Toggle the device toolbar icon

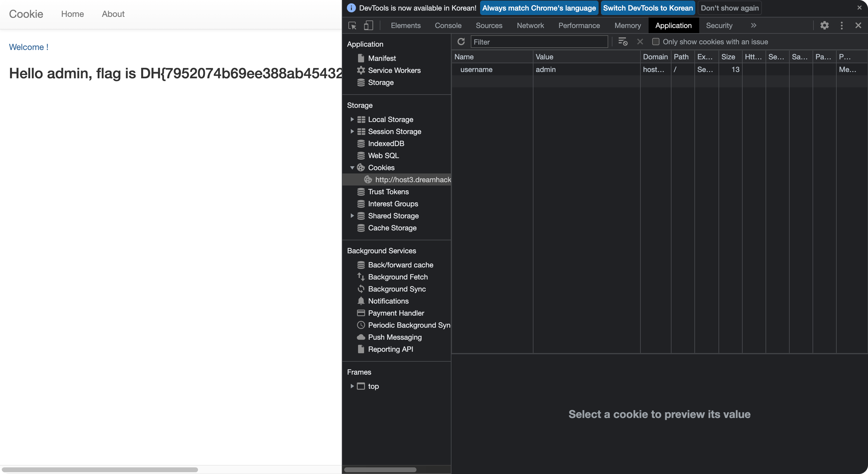coord(368,26)
